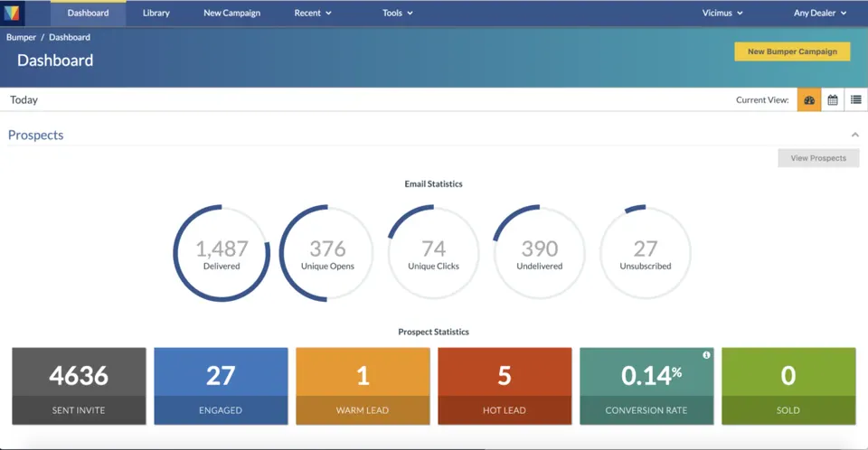Screen dimensions: 868x450
Task: Click the 27 Unsubscribed ring
Action: point(646,253)
